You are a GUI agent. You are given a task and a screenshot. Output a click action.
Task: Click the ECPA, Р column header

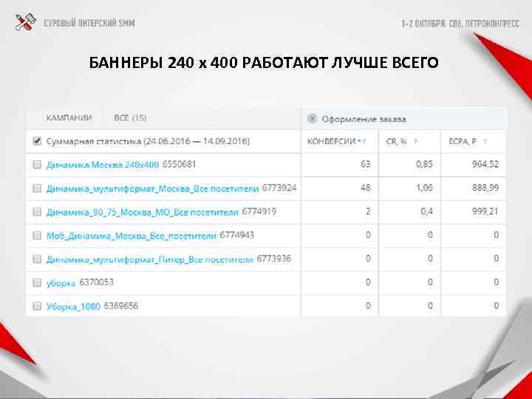463,141
